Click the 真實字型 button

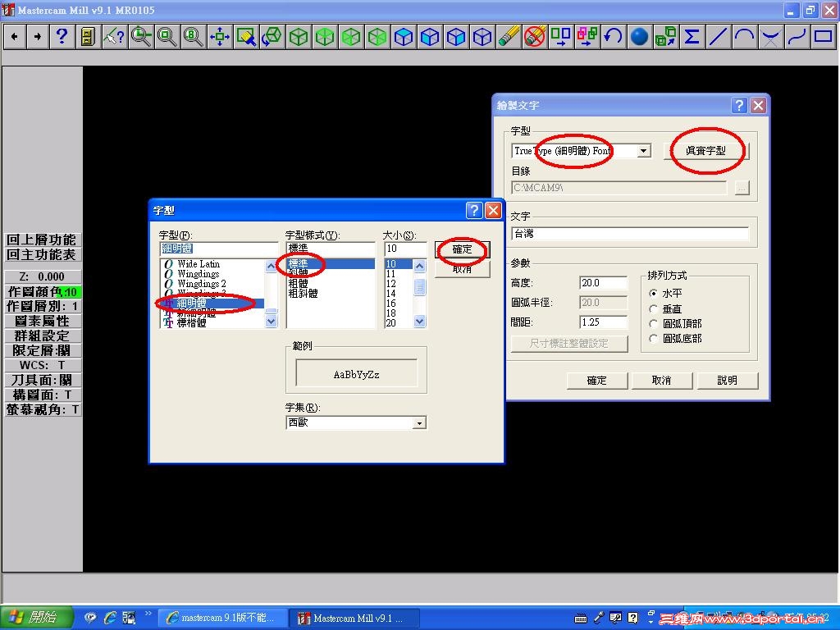705,151
